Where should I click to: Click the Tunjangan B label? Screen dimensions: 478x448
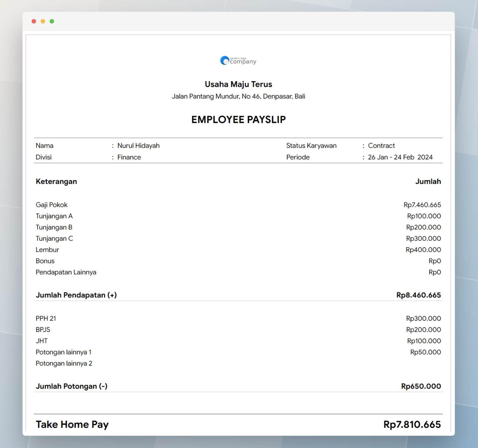(54, 227)
